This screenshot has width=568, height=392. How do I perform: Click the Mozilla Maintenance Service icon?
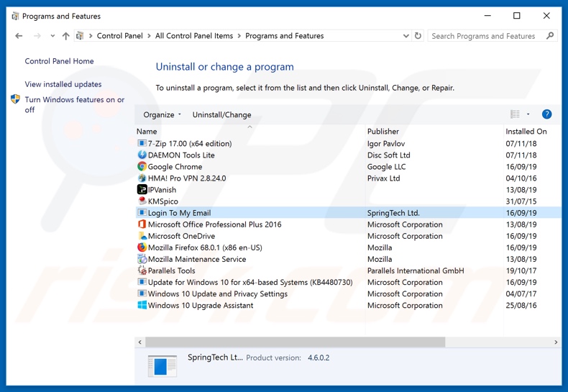(x=142, y=259)
